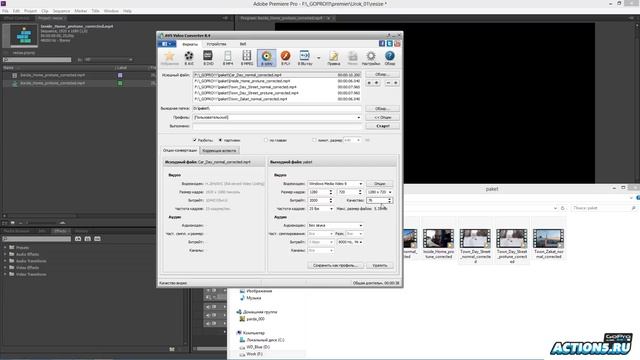Switch to the Web tab
This screenshot has width=640, height=360.
point(243,44)
